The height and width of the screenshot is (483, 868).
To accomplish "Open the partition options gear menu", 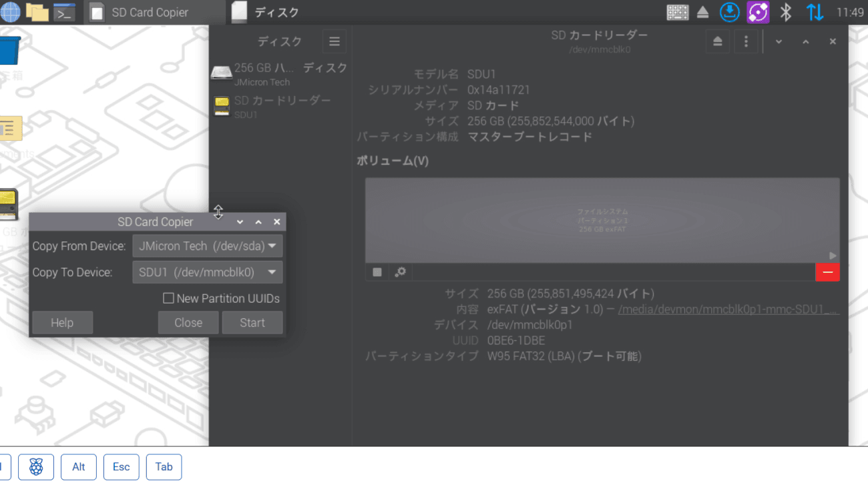I will click(x=401, y=272).
